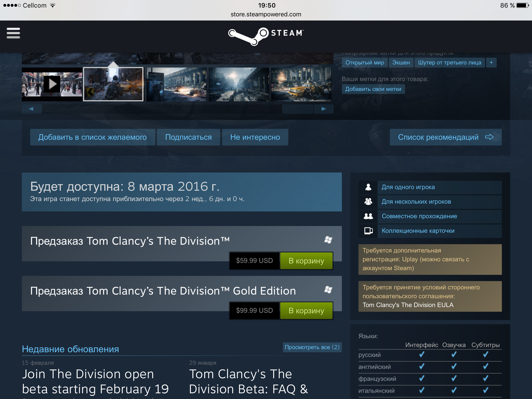Click the Italian subtitles checkmark
The width and height of the screenshot is (532, 399).
486,390
